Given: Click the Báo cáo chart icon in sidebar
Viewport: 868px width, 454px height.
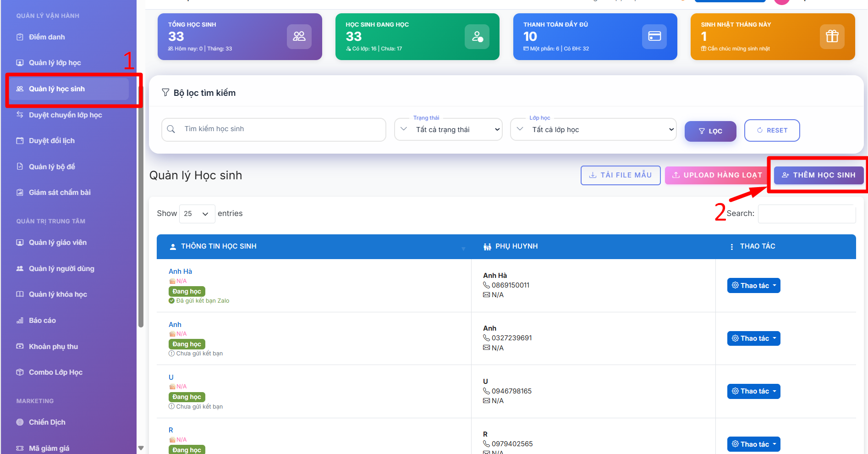Looking at the screenshot, I should [20, 321].
